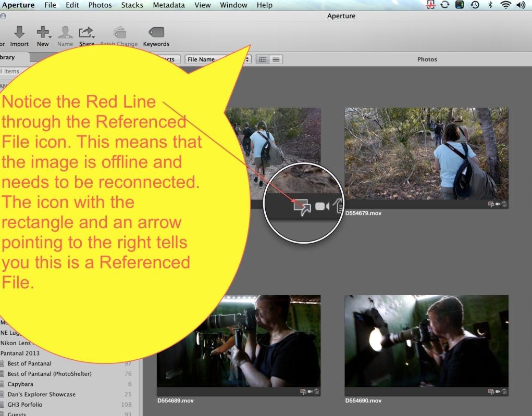The width and height of the screenshot is (532, 416).
Task: Open the File Name sort dropdown
Action: coord(217,59)
